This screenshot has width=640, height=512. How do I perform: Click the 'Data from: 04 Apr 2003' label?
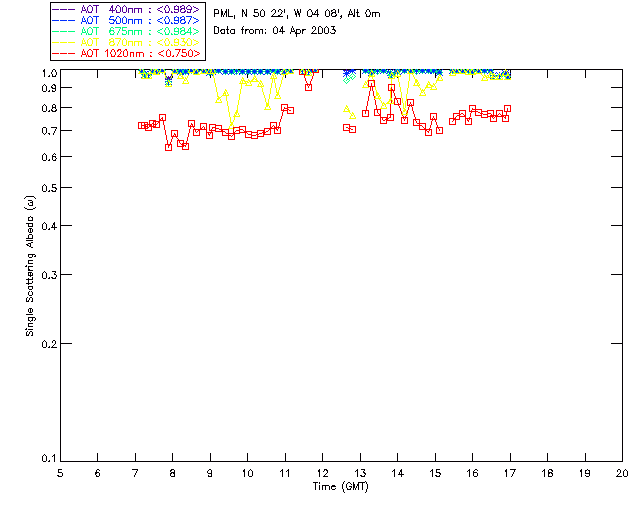pos(275,31)
